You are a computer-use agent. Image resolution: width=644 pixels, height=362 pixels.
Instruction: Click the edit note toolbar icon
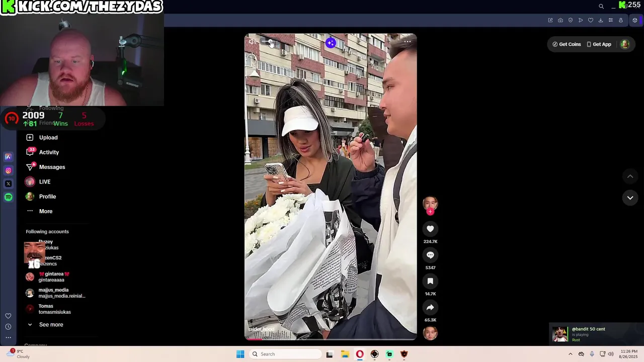pyautogui.click(x=550, y=20)
